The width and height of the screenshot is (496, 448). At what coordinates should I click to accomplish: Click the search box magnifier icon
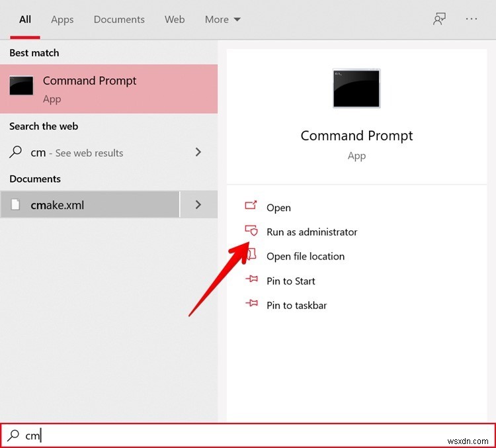click(x=13, y=435)
